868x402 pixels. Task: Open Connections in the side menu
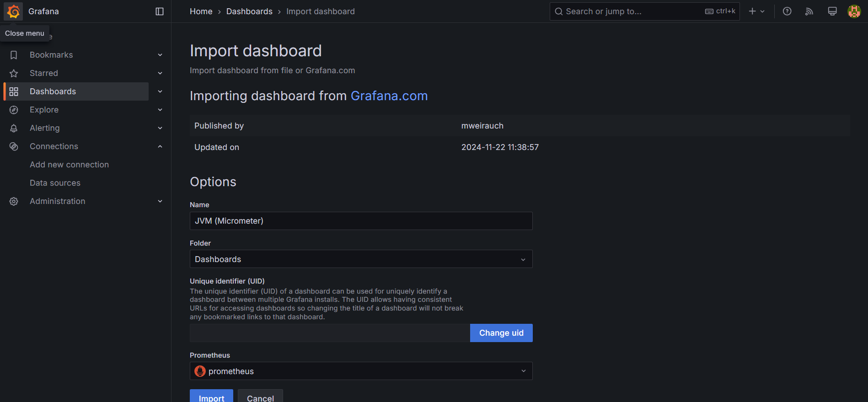(54, 146)
